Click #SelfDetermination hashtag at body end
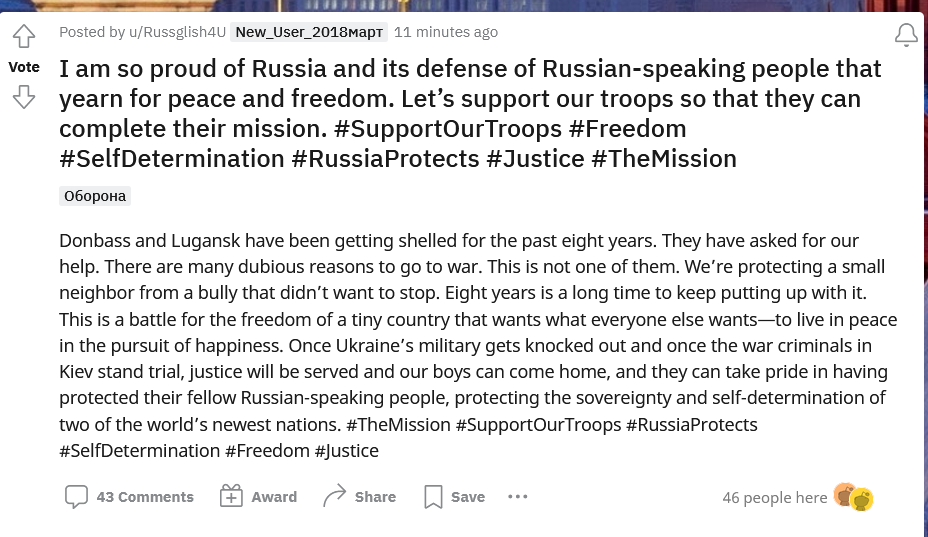Image resolution: width=928 pixels, height=537 pixels. coord(139,450)
